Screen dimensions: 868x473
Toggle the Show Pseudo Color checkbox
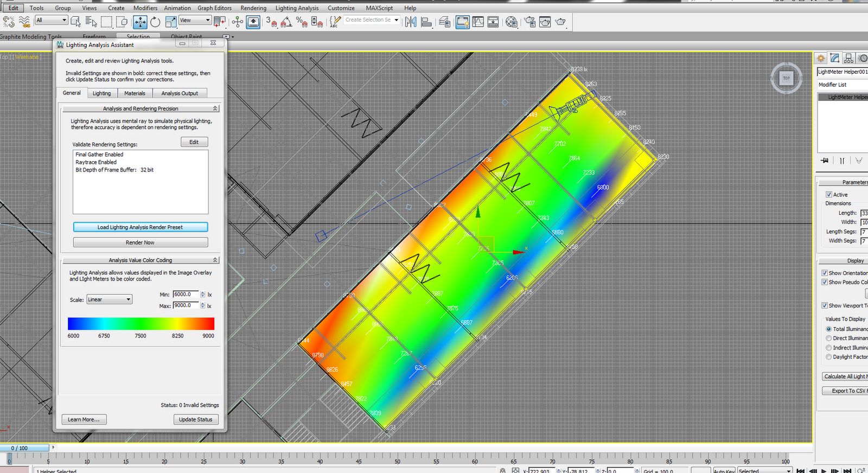(825, 282)
